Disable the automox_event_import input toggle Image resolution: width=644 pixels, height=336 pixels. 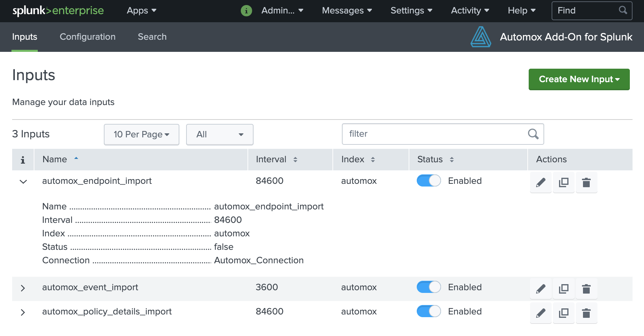(429, 287)
